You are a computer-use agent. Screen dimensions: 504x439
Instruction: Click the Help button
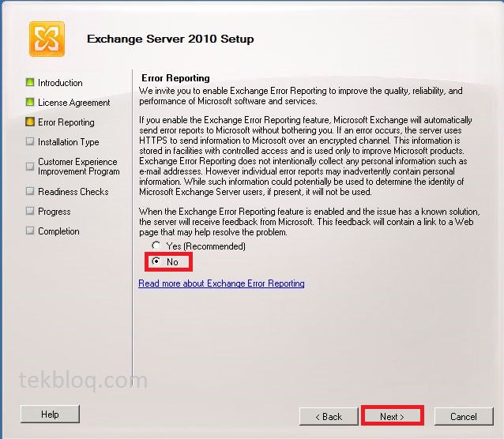tap(50, 415)
